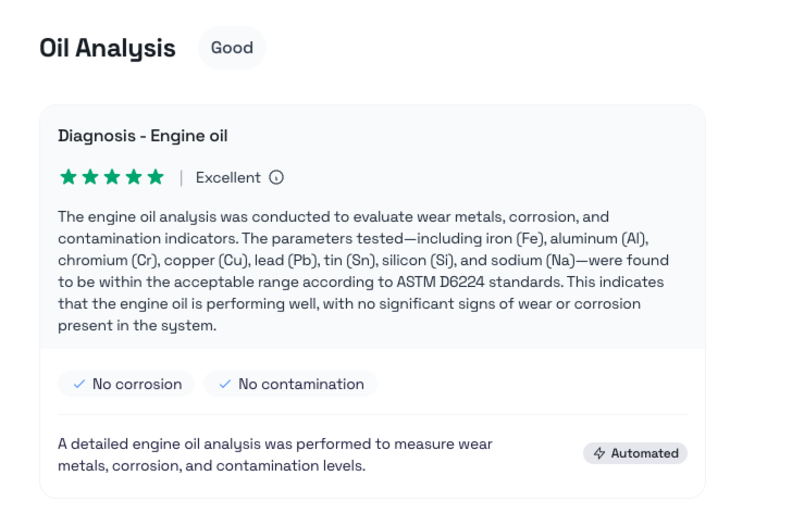This screenshot has height=513, width=792.
Task: Click the detailed engine oil analysis description
Action: [x=275, y=454]
